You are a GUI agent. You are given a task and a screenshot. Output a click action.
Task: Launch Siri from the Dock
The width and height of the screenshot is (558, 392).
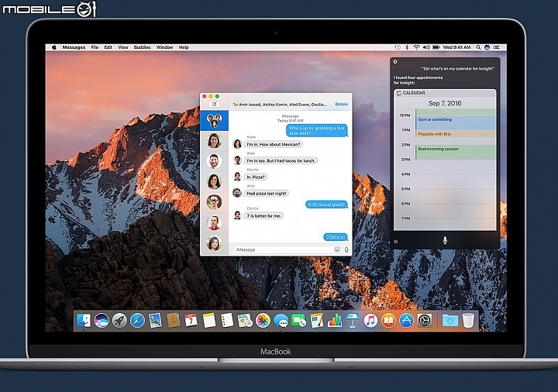pos(102,321)
